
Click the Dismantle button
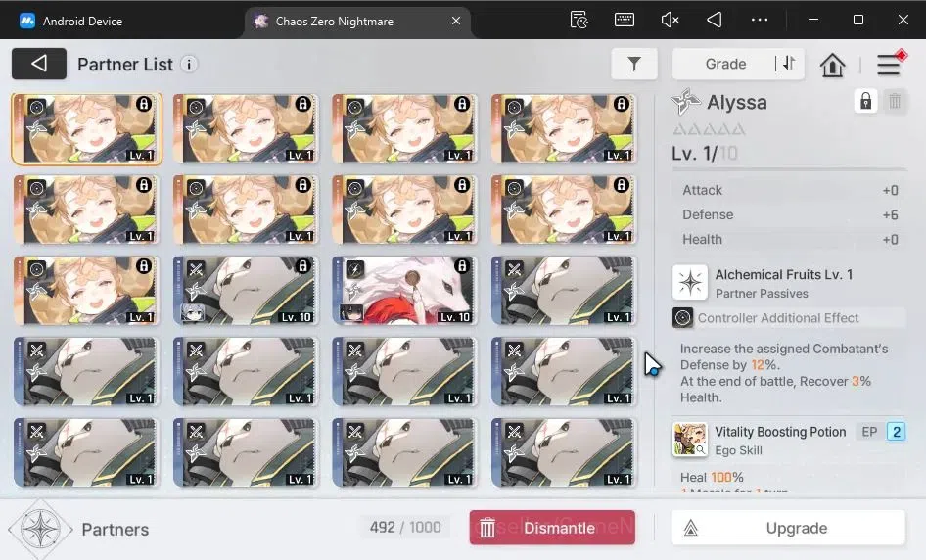pos(552,528)
